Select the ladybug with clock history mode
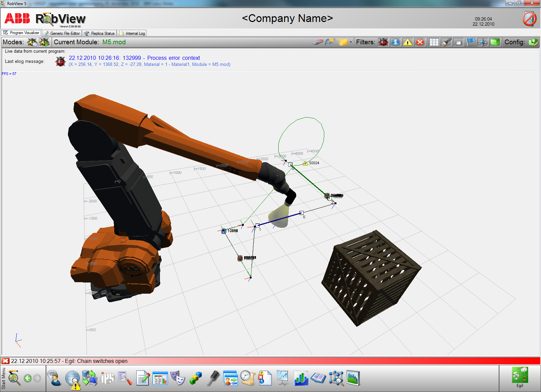Image resolution: width=541 pixels, height=392 pixels. (x=32, y=42)
